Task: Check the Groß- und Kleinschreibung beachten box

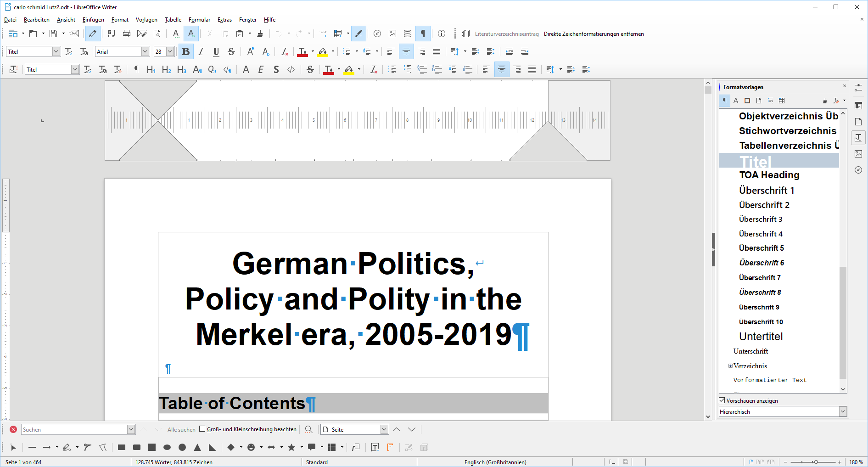Action: point(202,429)
